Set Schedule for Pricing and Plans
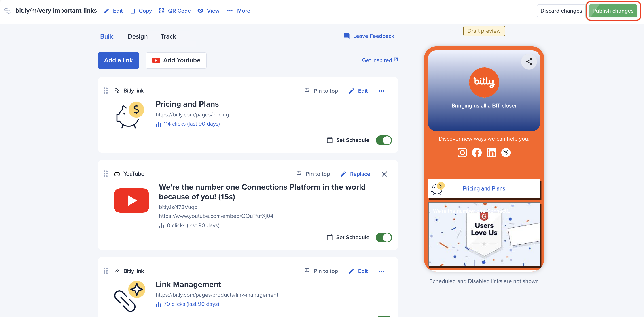Image resolution: width=644 pixels, height=317 pixels. (348, 140)
